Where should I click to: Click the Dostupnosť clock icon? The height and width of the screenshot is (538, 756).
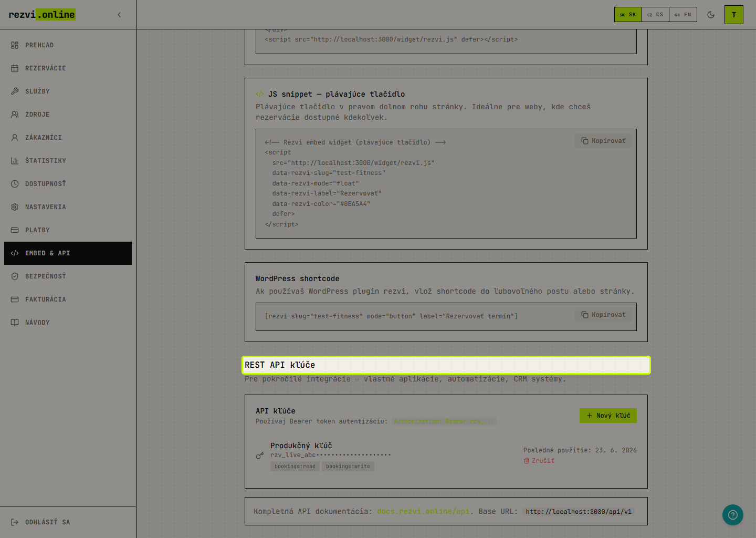click(15, 184)
